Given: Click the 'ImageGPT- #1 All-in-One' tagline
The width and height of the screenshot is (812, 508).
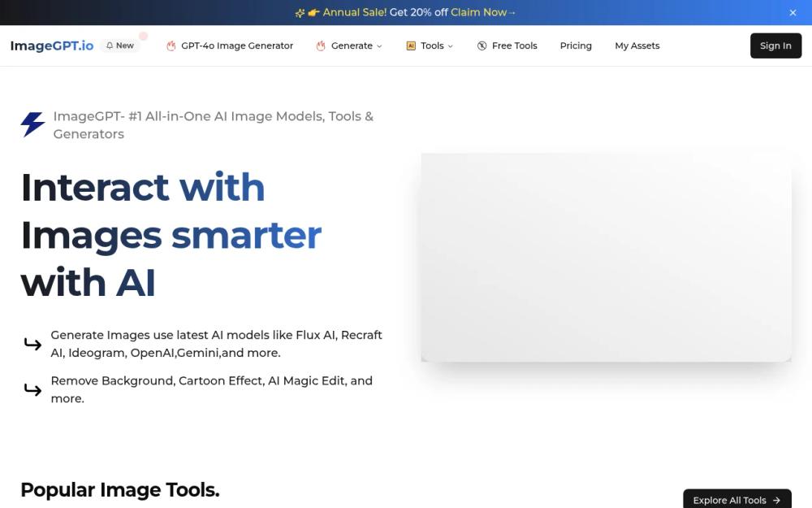Looking at the screenshot, I should 214,125.
